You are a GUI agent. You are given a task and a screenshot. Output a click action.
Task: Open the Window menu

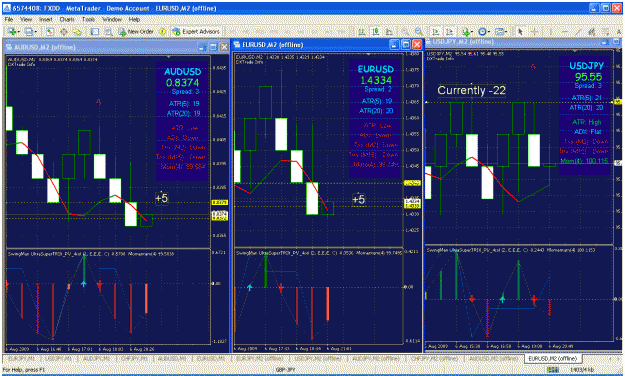(x=112, y=19)
